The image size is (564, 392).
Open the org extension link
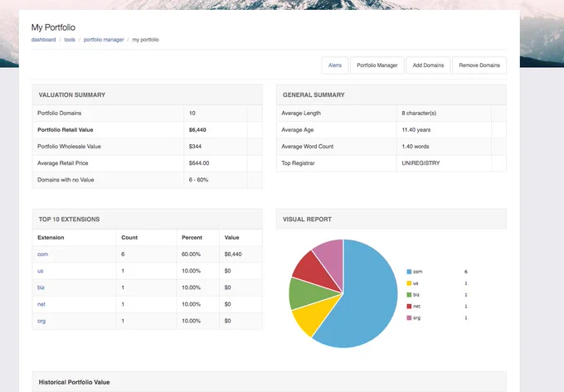[41, 321]
